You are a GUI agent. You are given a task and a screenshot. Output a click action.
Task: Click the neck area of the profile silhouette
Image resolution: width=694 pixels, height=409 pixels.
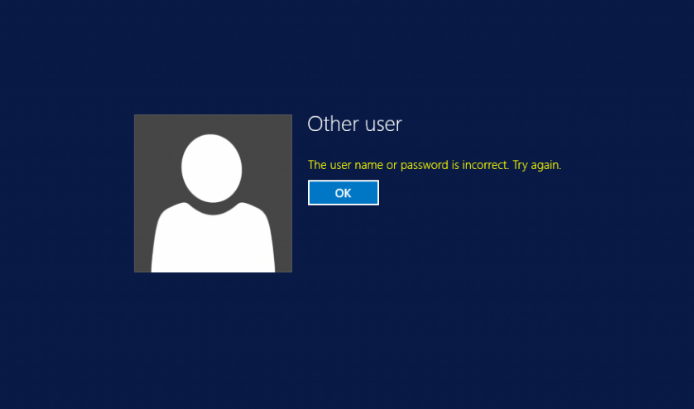(x=212, y=204)
